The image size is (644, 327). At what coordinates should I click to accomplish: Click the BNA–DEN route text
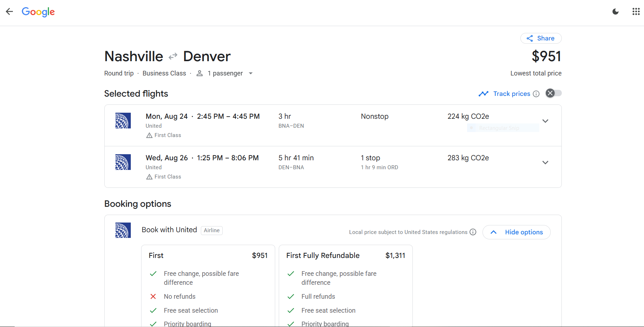coord(291,126)
